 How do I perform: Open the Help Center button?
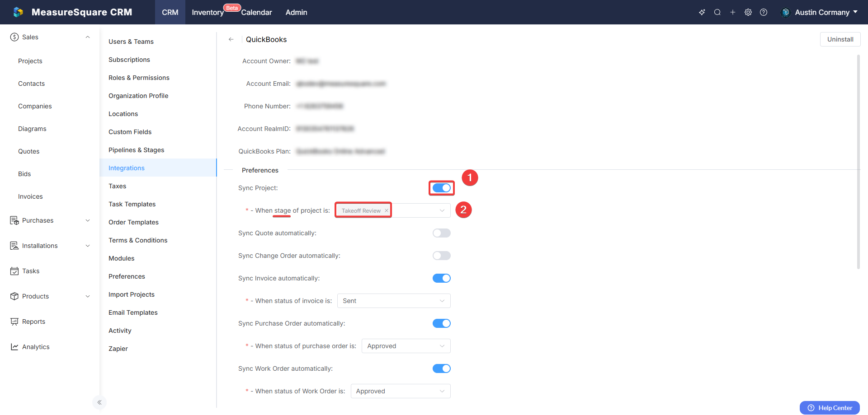tap(830, 408)
